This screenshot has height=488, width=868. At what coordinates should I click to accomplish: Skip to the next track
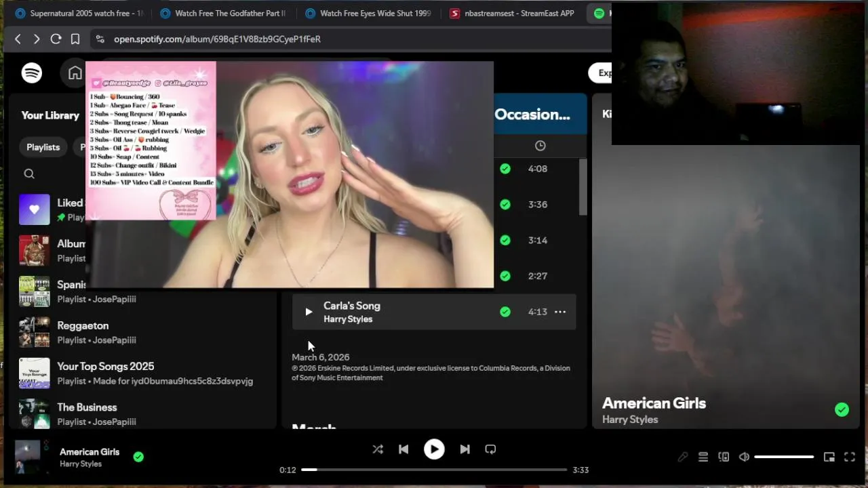[x=465, y=449]
